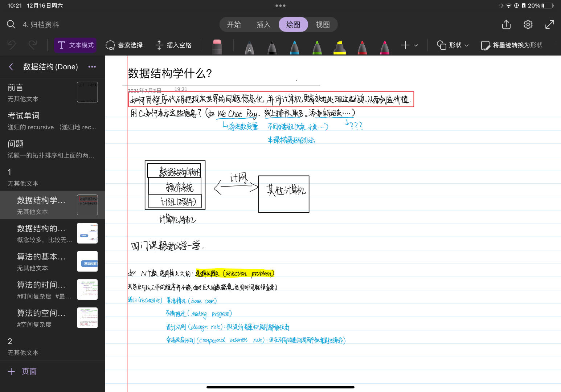Viewport: 561px width, 392px height.
Task: Open the 考试单词 page
Action: [x=52, y=121]
